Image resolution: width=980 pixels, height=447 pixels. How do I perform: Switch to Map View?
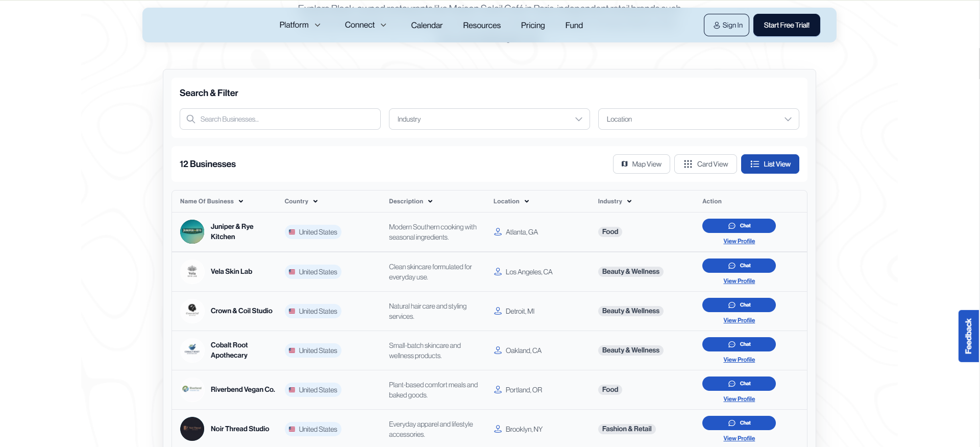pyautogui.click(x=641, y=164)
